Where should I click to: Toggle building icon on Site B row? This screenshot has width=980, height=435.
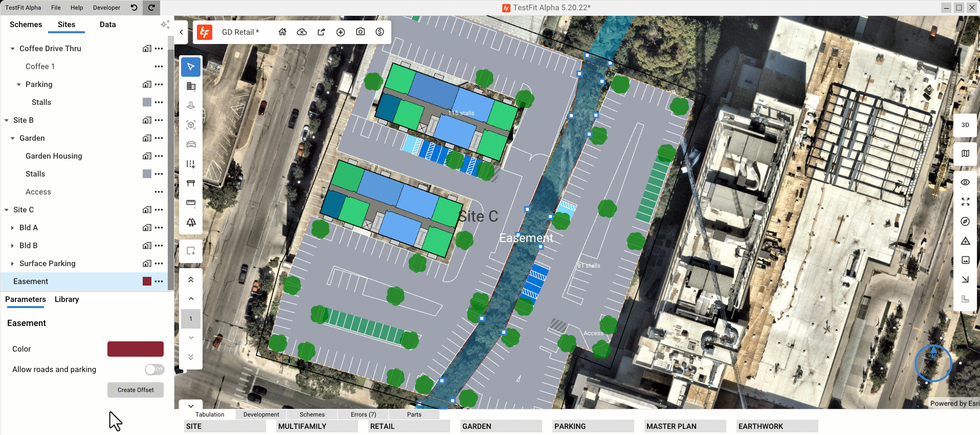tap(147, 120)
